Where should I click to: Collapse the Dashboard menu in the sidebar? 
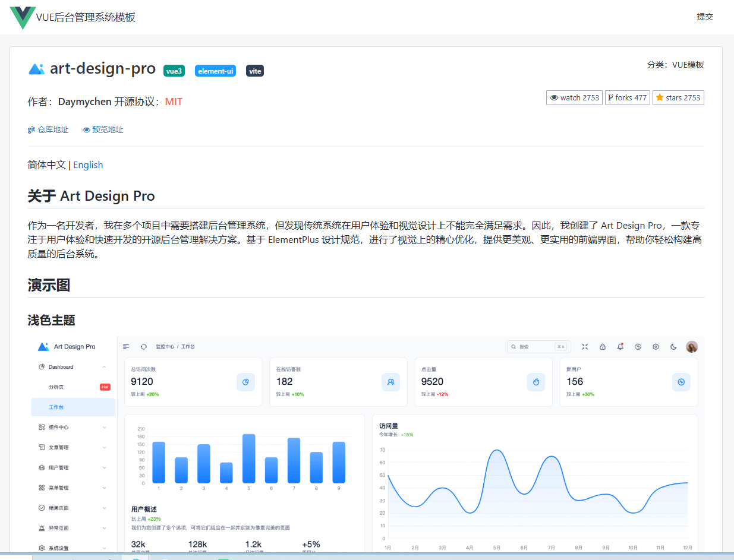pyautogui.click(x=105, y=366)
